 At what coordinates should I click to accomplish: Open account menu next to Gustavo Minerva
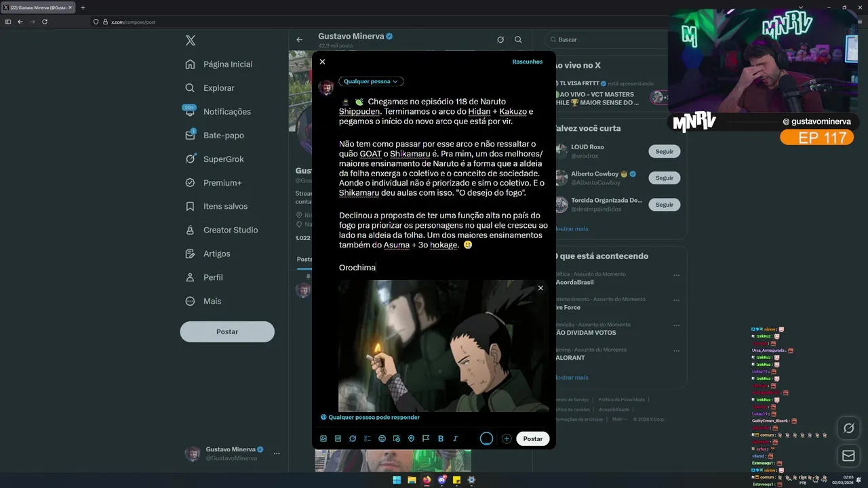[x=276, y=453]
